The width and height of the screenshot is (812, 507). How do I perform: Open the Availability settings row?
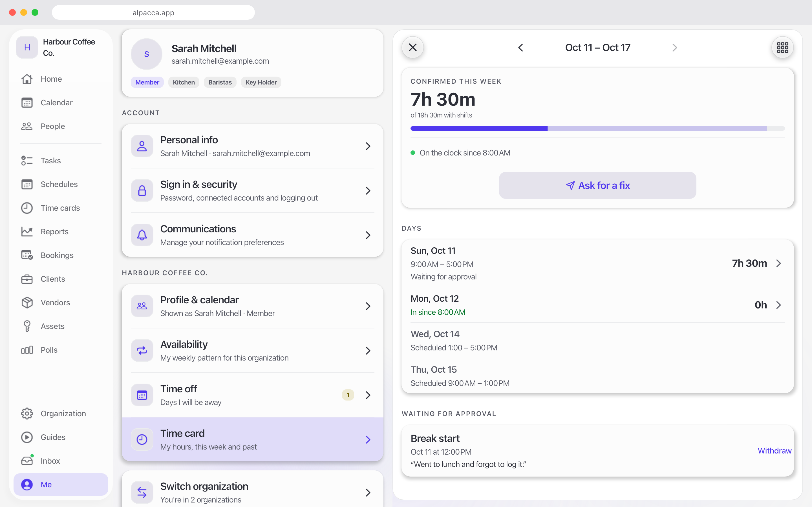[x=252, y=350]
